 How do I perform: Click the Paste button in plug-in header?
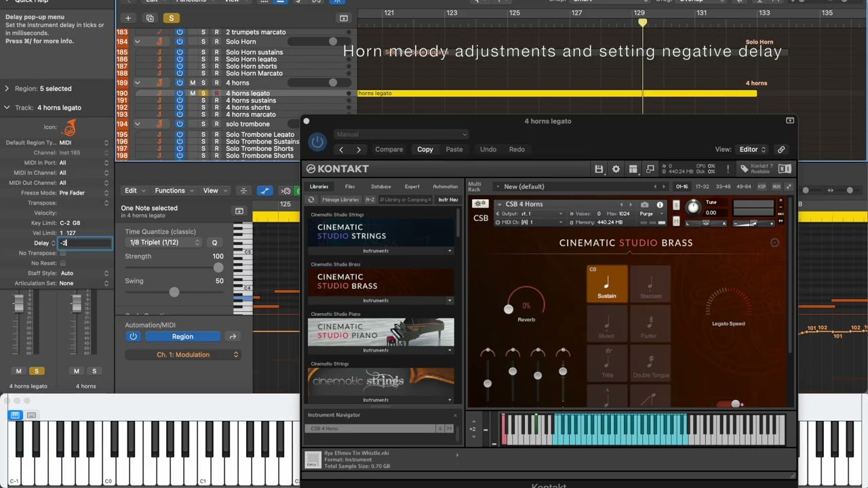454,150
